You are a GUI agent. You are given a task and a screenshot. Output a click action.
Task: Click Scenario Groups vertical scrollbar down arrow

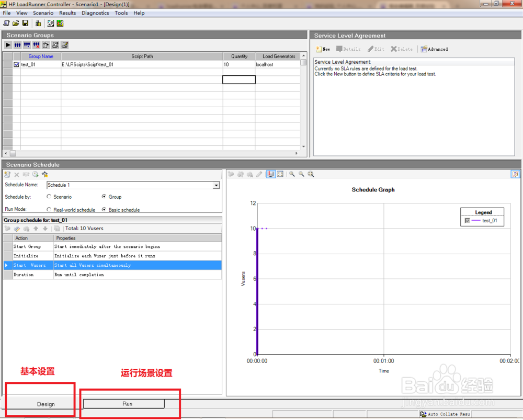pyautogui.click(x=303, y=146)
